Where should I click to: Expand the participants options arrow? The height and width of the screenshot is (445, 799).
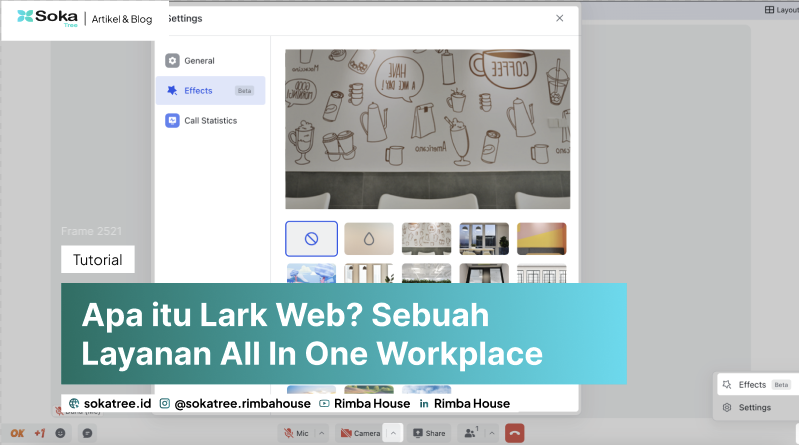click(492, 433)
